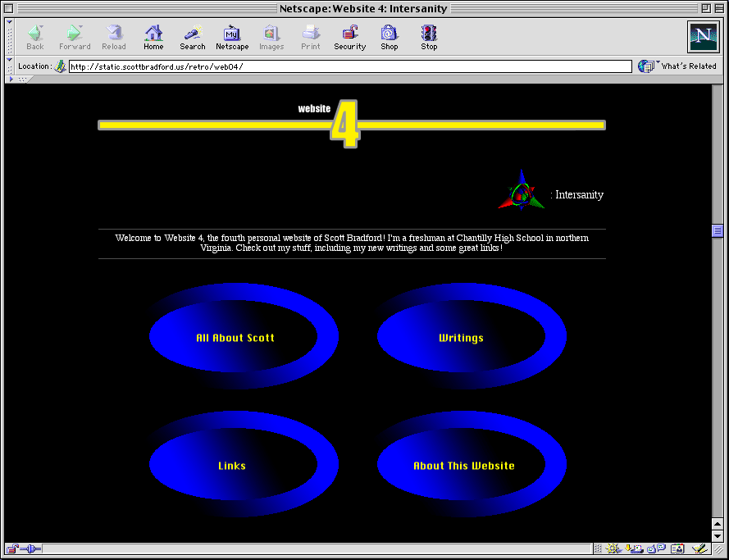Click the vertical scrollbar thumb
The image size is (729, 560).
click(718, 232)
